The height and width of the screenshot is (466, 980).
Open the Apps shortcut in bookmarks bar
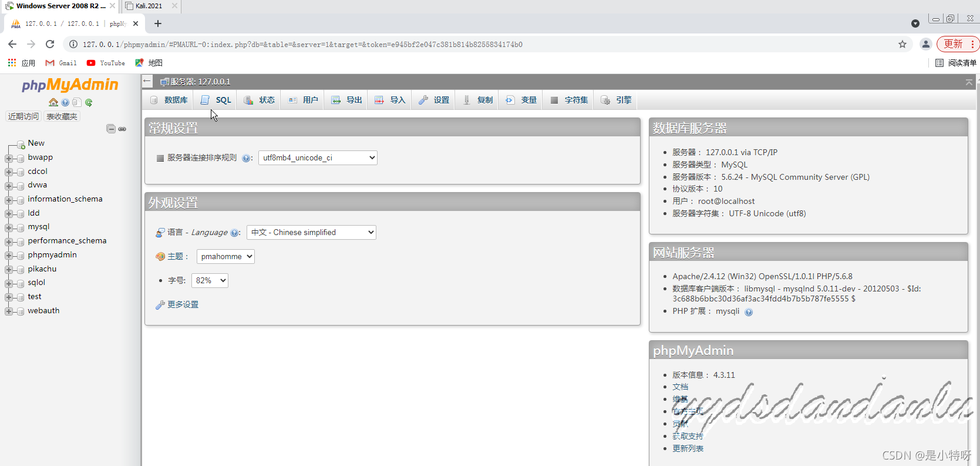point(21,63)
